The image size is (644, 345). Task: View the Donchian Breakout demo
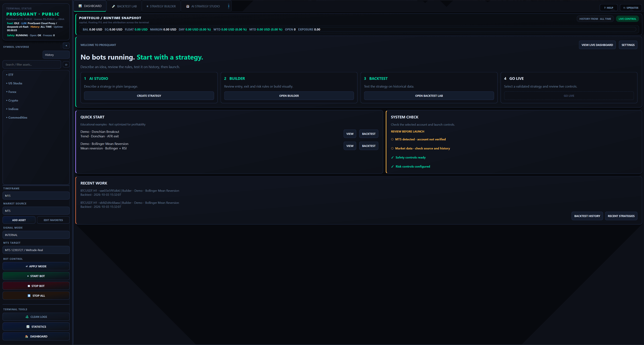click(x=350, y=134)
